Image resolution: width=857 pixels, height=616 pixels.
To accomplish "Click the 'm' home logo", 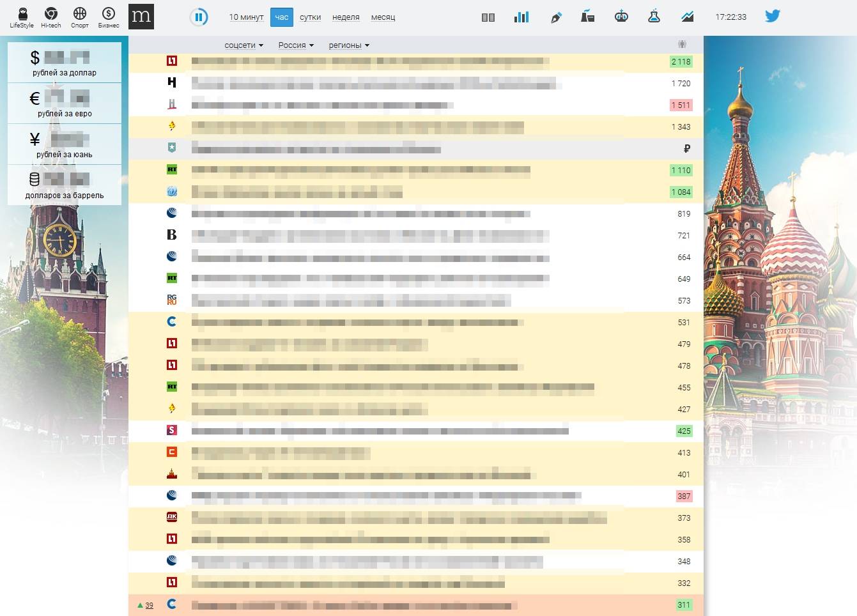I will [x=141, y=17].
